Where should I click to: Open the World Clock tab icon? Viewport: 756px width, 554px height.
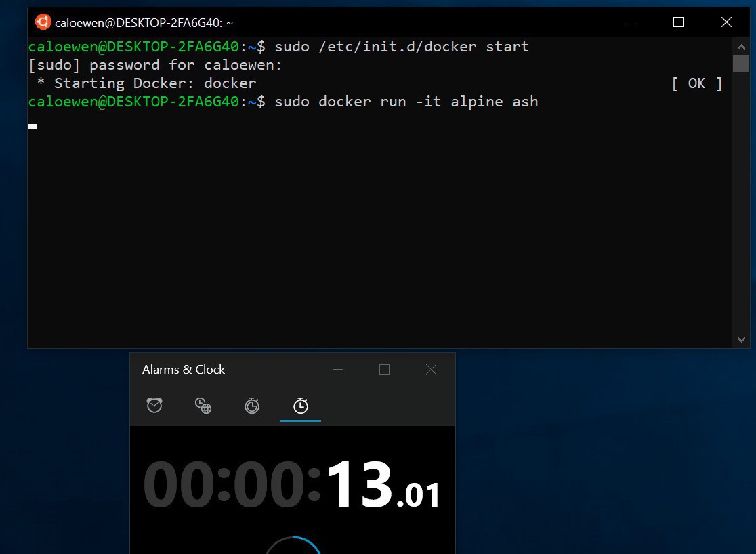[x=203, y=406]
